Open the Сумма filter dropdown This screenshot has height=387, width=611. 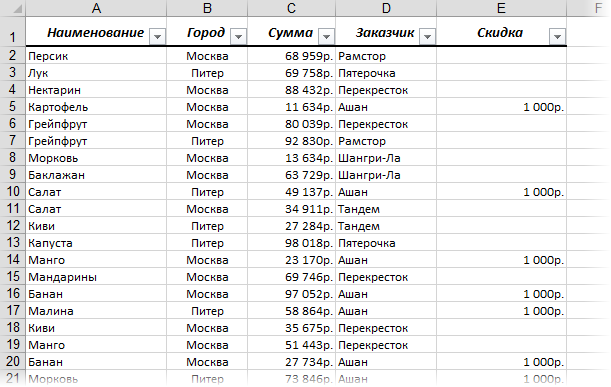(x=326, y=37)
